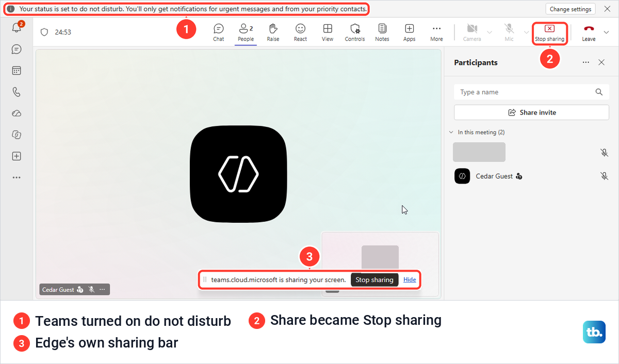Hide the Edge sharing bar
The width and height of the screenshot is (619, 364).
tap(410, 279)
